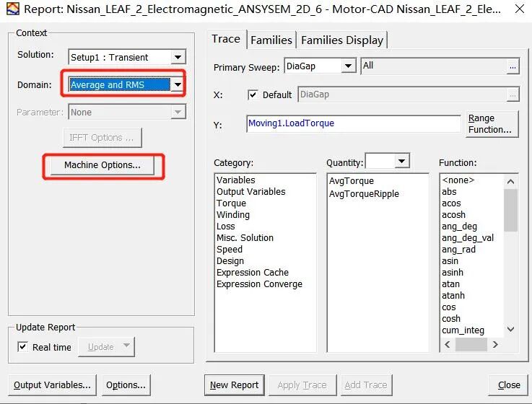Click the Function list scroll left arrow
This screenshot has width=532, height=404.
[448, 345]
